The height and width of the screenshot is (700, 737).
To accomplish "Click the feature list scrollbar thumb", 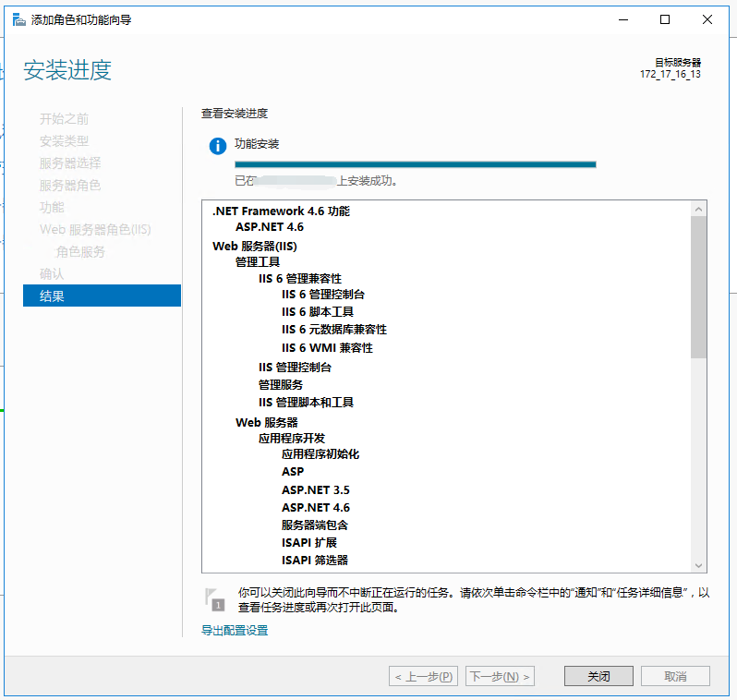I will [x=698, y=287].
